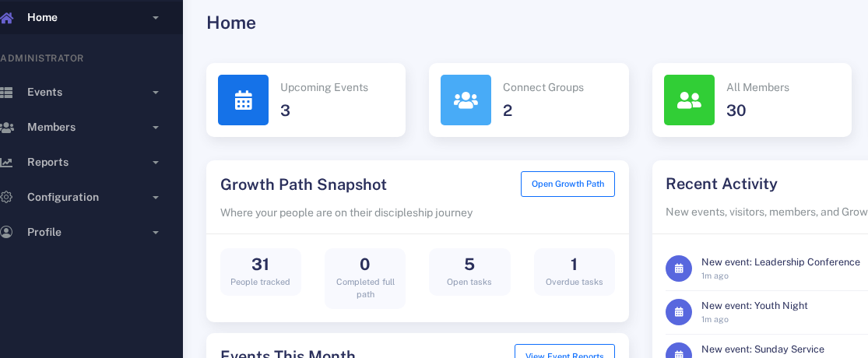Expand the Home menu caret

pyautogui.click(x=156, y=18)
